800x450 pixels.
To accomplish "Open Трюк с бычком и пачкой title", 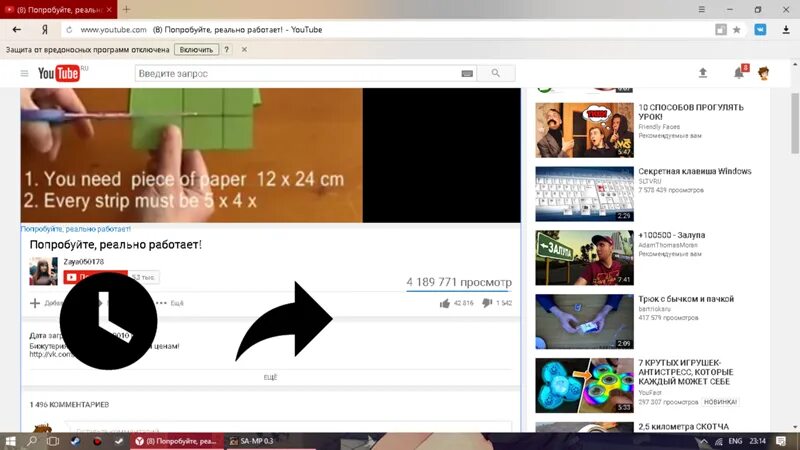I will tap(686, 299).
